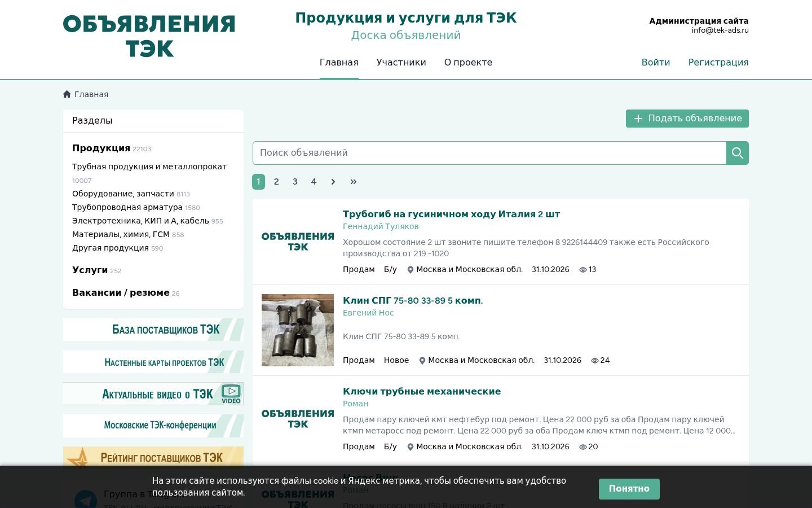The image size is (812, 508).
Task: Open author Геннадий Туляков profile
Action: point(381,227)
